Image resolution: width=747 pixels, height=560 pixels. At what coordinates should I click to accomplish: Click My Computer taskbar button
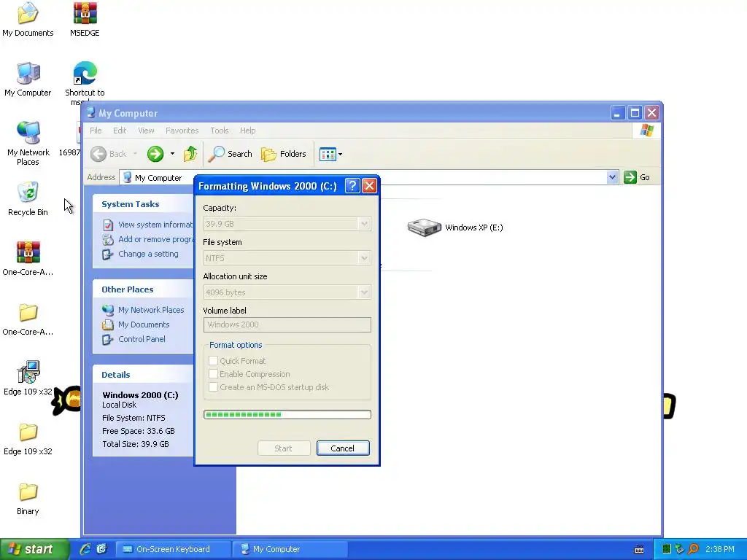tap(290, 549)
